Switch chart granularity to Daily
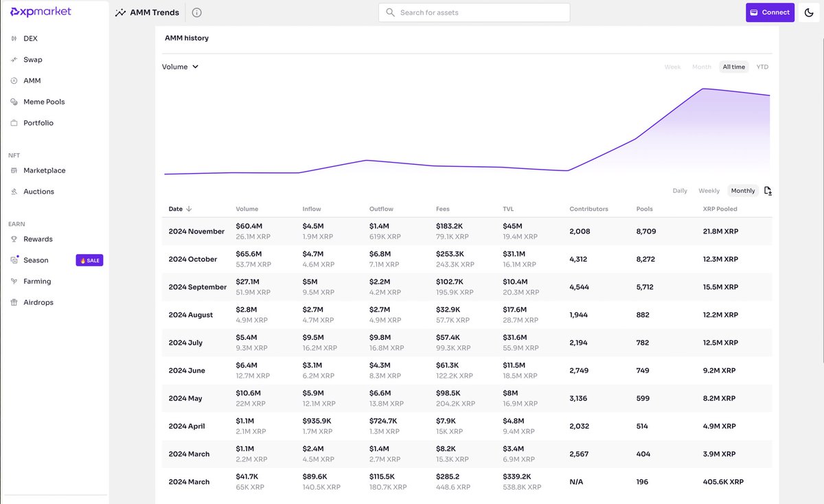The image size is (824, 504). (680, 190)
